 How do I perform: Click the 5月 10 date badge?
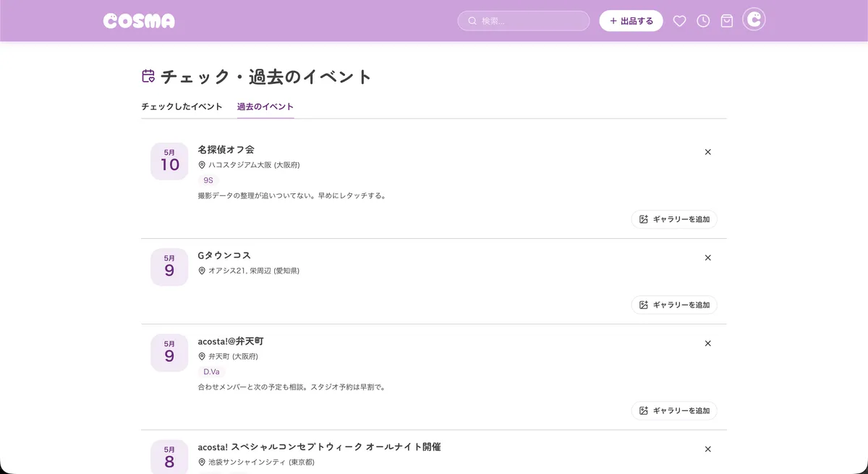[169, 161]
